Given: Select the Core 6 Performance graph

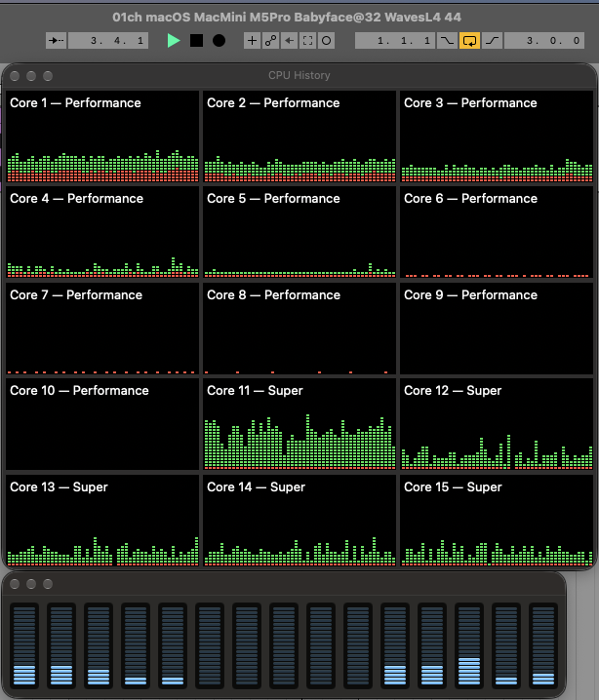Looking at the screenshot, I should (x=497, y=232).
